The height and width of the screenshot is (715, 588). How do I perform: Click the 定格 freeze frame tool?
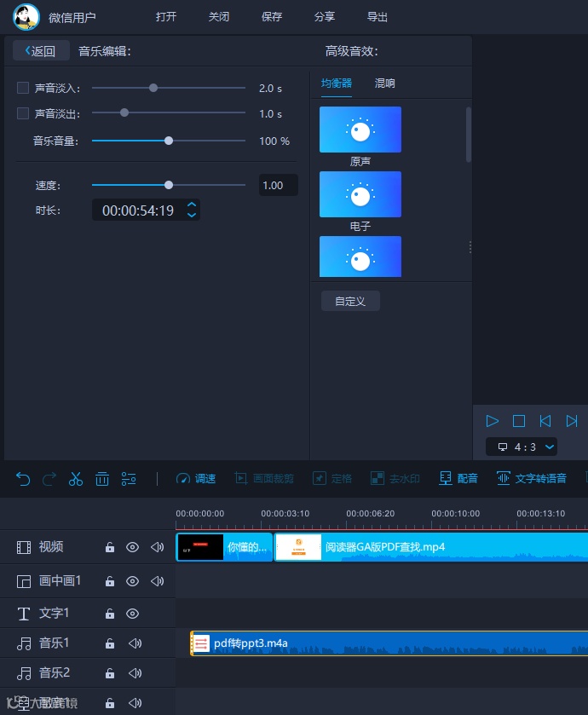(x=332, y=478)
